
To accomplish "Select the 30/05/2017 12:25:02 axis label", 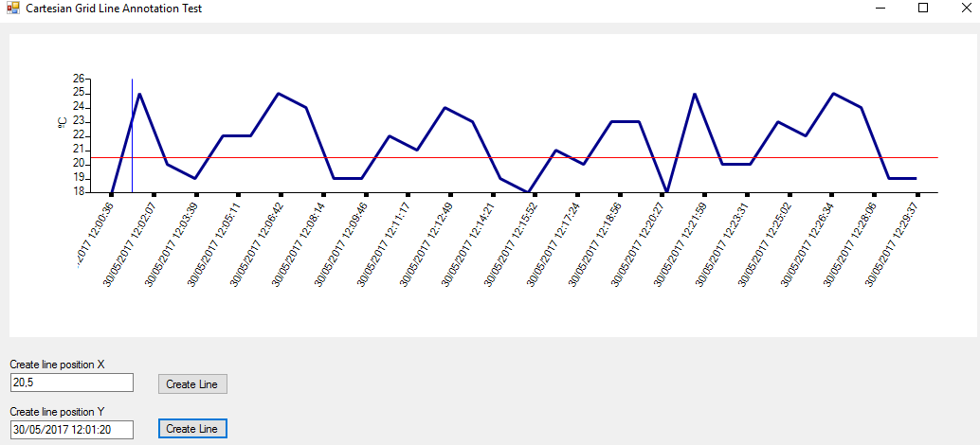I will point(765,244).
